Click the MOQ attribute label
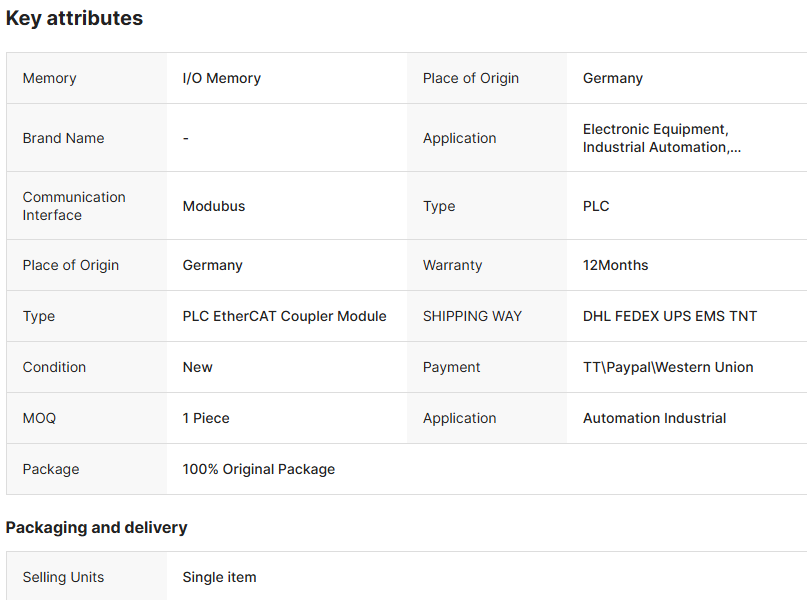This screenshot has height=600, width=807. (39, 418)
